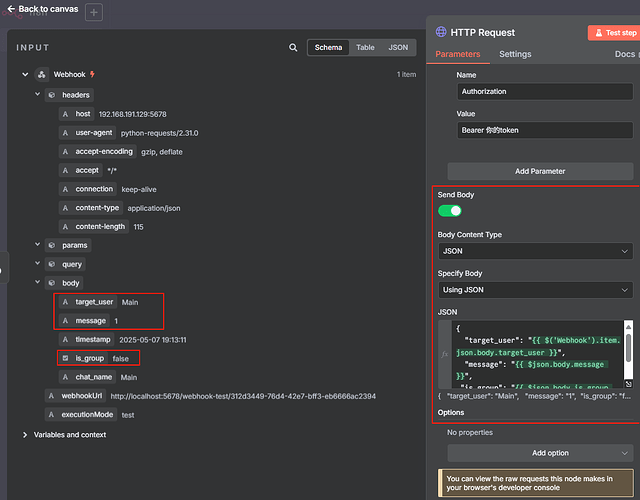Click inside the JSON expression editor
Screen dimensions: 640x500
point(538,354)
